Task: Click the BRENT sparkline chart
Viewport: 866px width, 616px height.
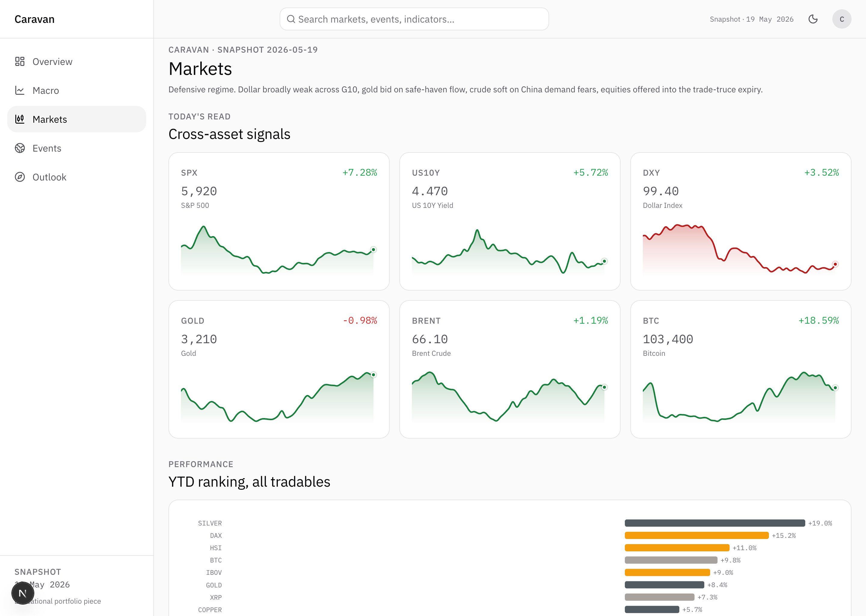Action: pyautogui.click(x=510, y=396)
